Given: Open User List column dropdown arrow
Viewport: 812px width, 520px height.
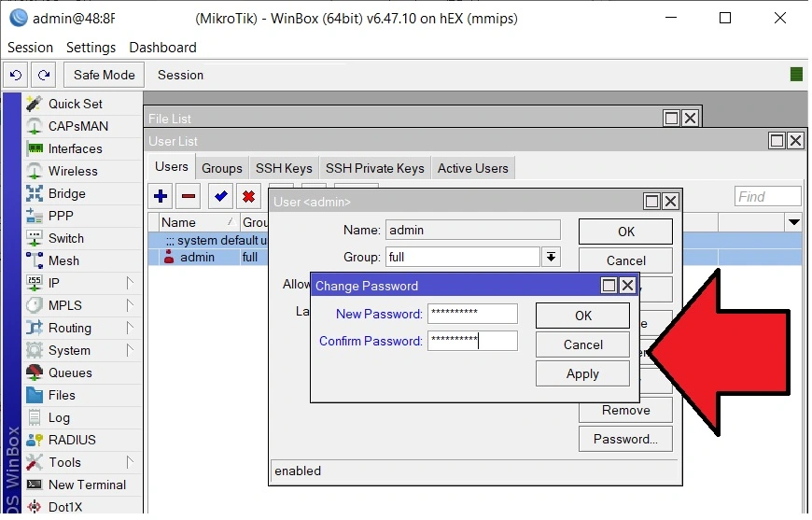Looking at the screenshot, I should pos(794,223).
